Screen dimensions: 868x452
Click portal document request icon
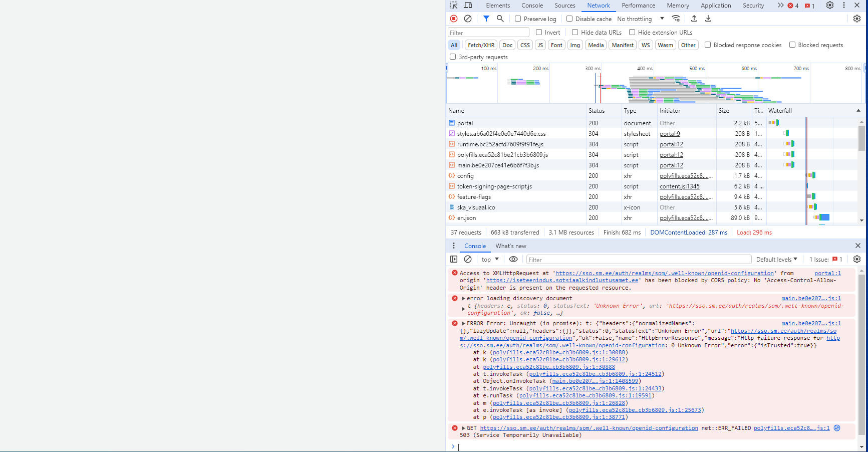coord(452,123)
